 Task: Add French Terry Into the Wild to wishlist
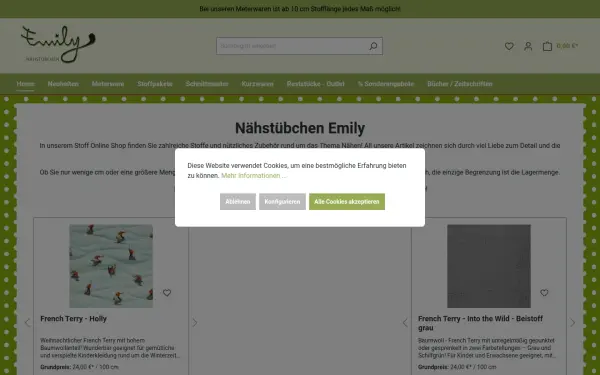(x=544, y=293)
